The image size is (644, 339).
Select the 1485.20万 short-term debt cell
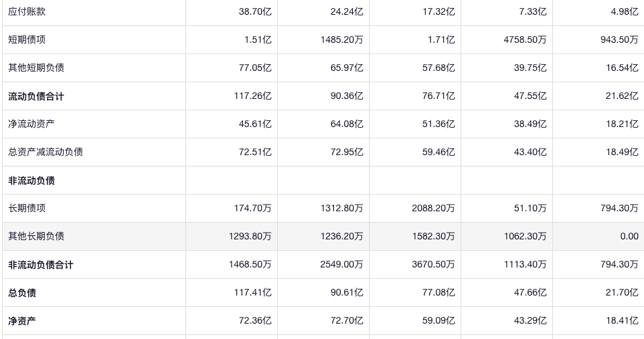click(341, 40)
